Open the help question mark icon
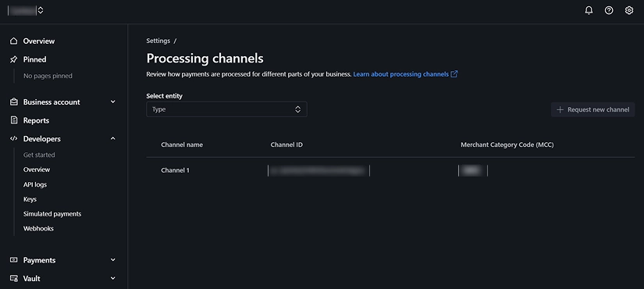Viewport: 644px width, 289px height. point(609,11)
